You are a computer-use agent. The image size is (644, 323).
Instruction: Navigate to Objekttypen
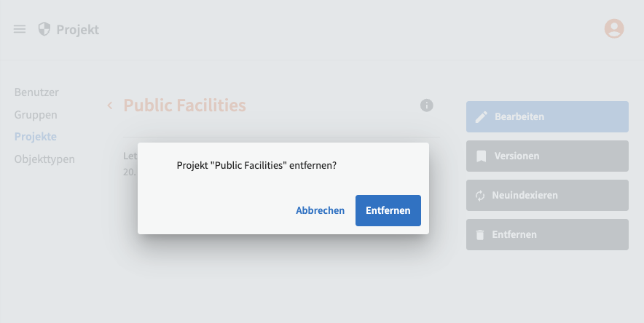click(x=44, y=159)
